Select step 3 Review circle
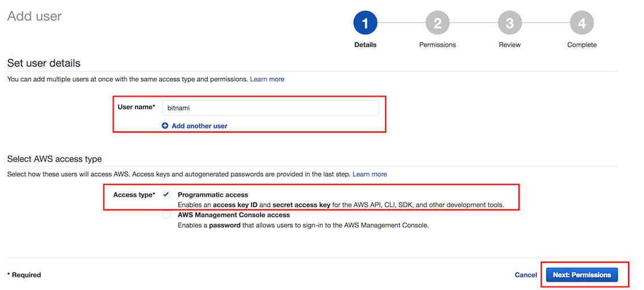This screenshot has height=290, width=644. pos(510,23)
